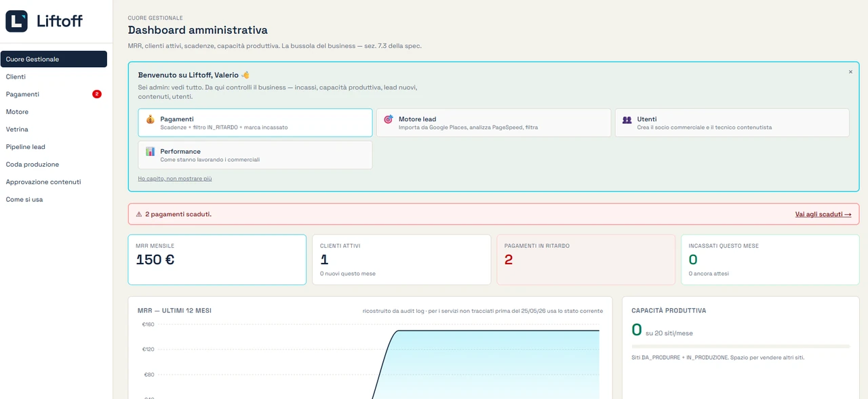Click the MRR Mensile 150 € card

(217, 259)
